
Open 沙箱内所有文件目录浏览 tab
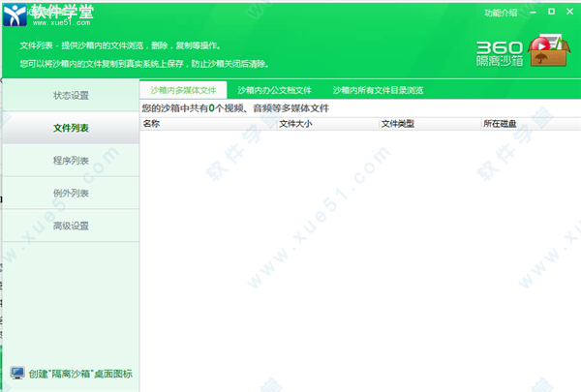point(378,90)
